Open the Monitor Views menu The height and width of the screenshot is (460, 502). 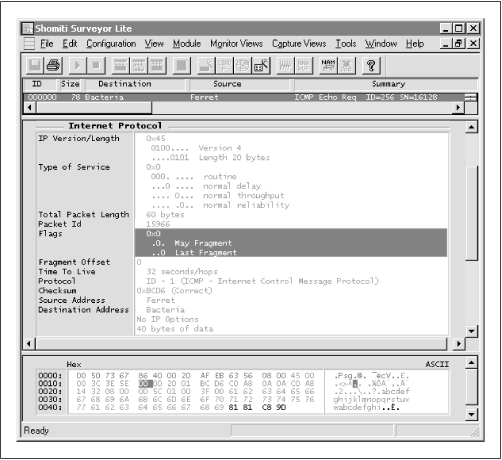(236, 44)
